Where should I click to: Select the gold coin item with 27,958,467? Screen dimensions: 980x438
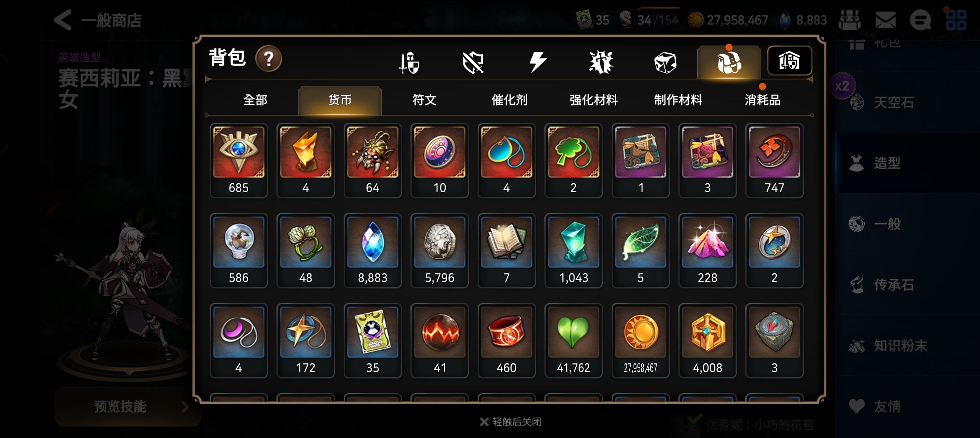point(640,341)
